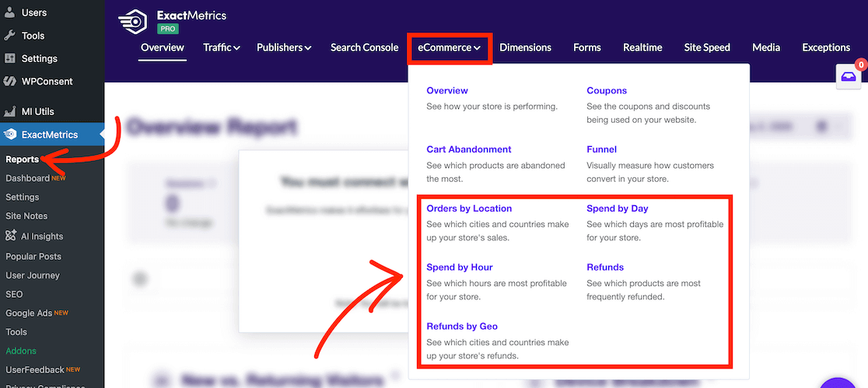Open the Addons sidebar link
This screenshot has height=388, width=868.
pos(20,351)
